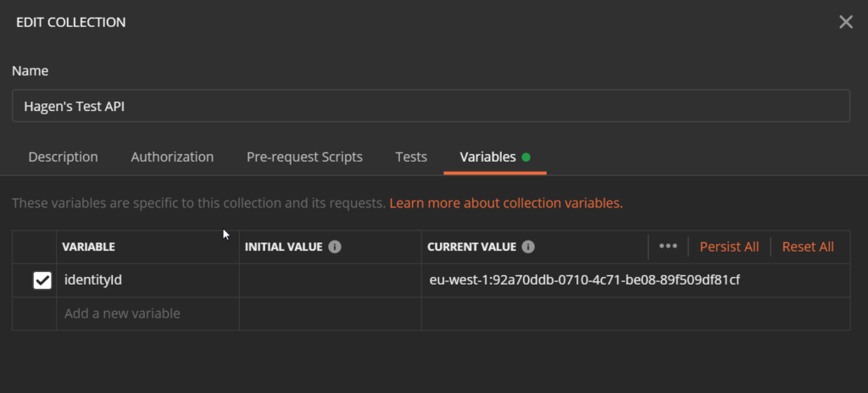Screen dimensions: 868x393
Task: Click the current value cell of the new variable row
Action: (635, 313)
